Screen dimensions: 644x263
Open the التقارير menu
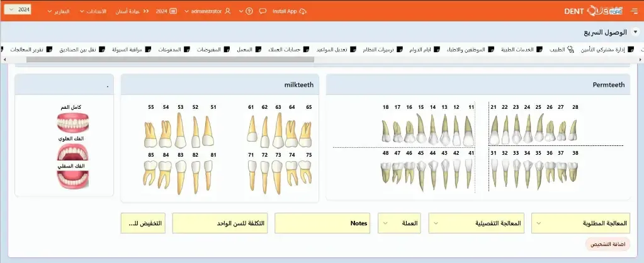pos(58,11)
